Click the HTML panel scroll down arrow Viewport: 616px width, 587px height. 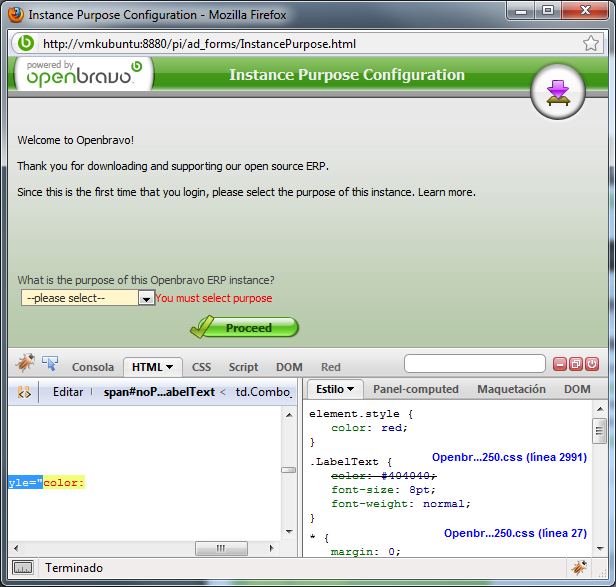pos(290,532)
